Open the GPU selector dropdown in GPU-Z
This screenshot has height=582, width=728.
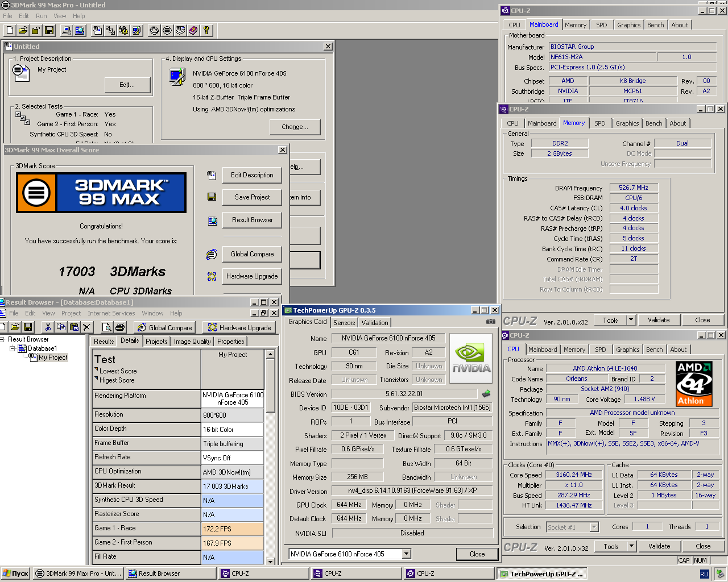tap(406, 554)
